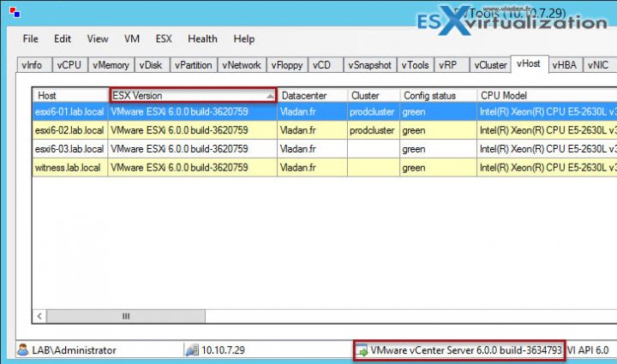Switch to the vHBA tab
Viewport: 617px width, 364px height.
565,65
